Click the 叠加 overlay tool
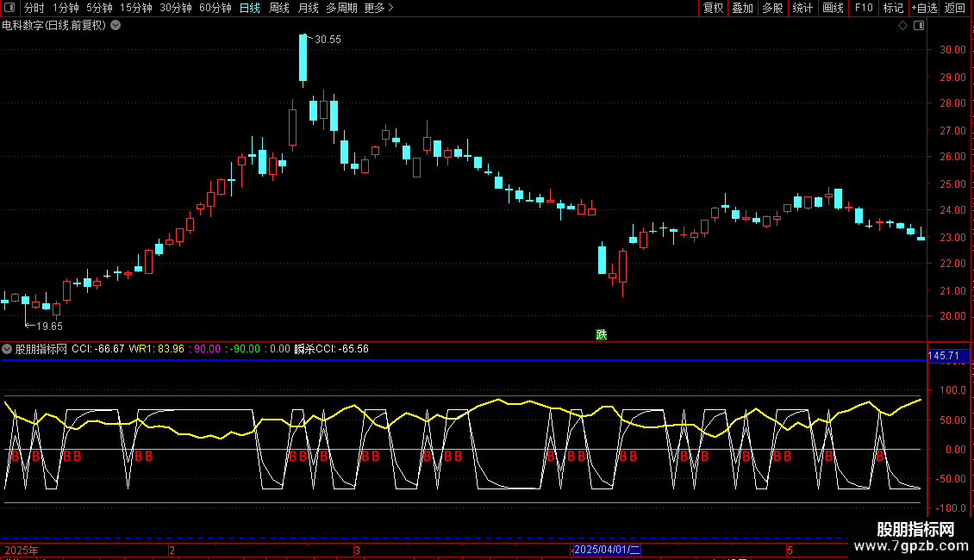Screen dimensions: 974x560 point(742,9)
